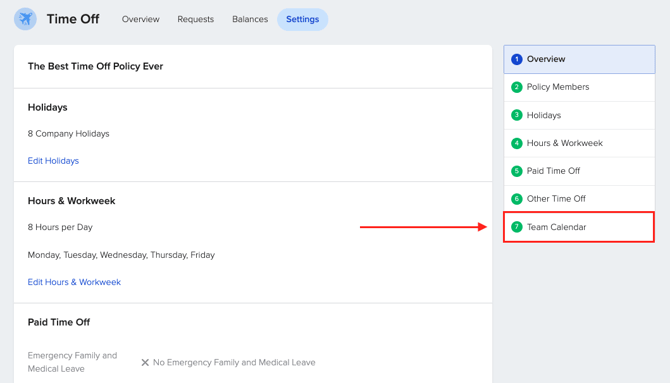
Task: Click the Holidays section heading
Action: point(47,107)
